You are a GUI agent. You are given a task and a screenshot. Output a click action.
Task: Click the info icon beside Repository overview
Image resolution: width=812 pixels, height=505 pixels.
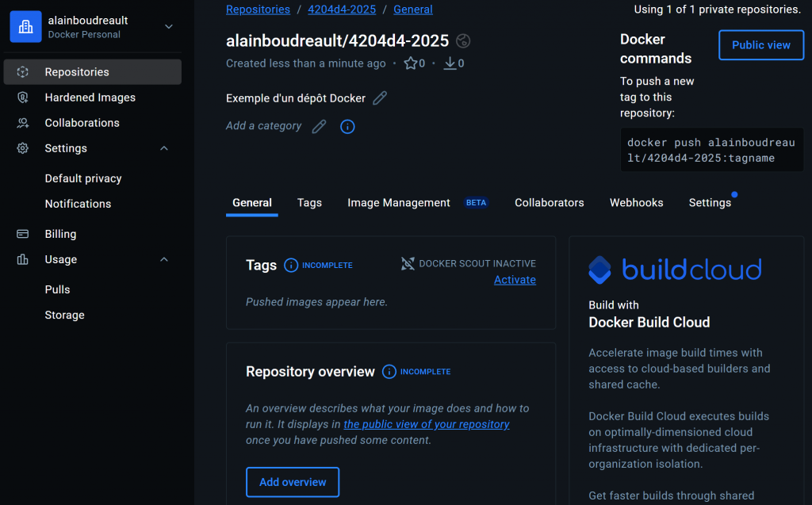[389, 372]
